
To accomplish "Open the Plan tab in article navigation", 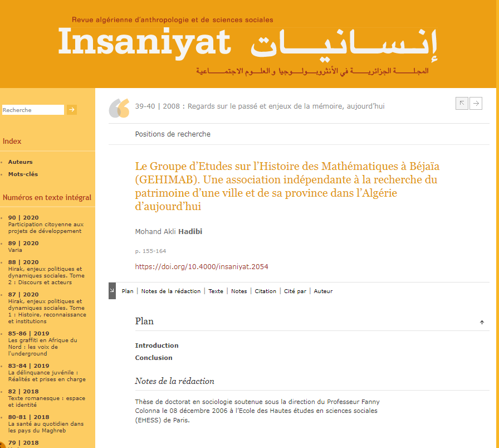I will (128, 291).
